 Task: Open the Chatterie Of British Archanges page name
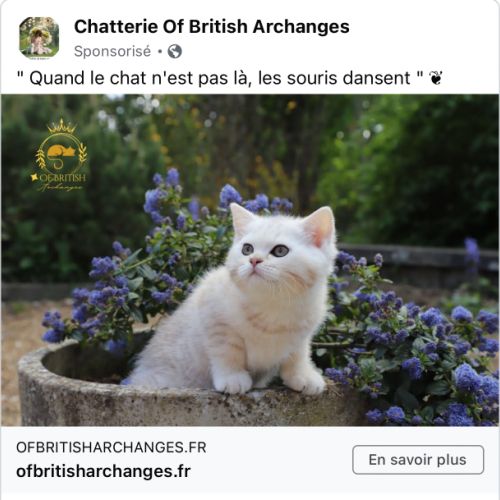tap(212, 27)
